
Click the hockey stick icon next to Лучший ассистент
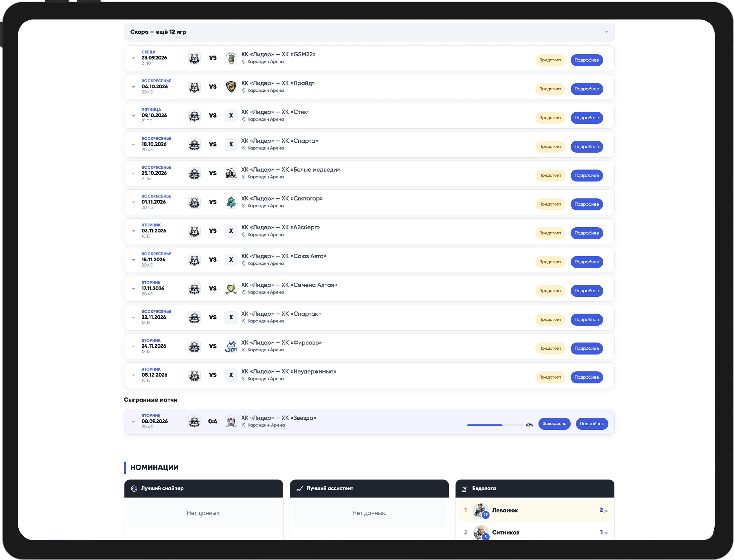point(300,489)
